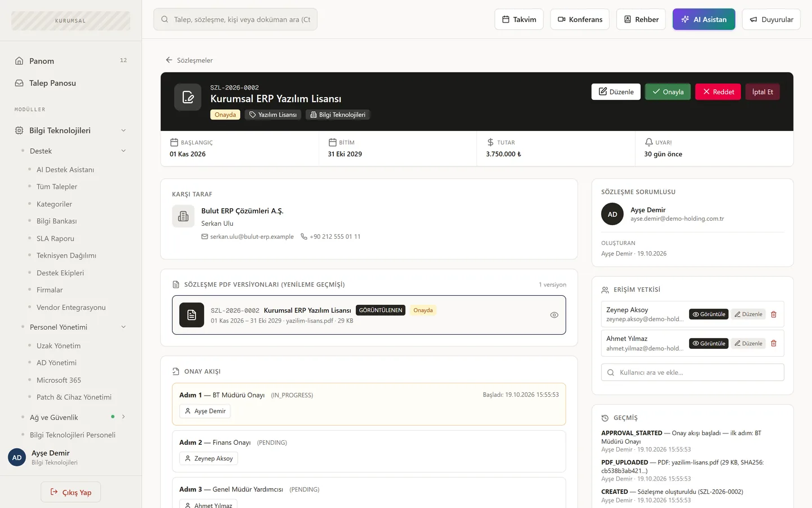Go back to Sözleşmeler list
The image size is (812, 508).
[189, 60]
